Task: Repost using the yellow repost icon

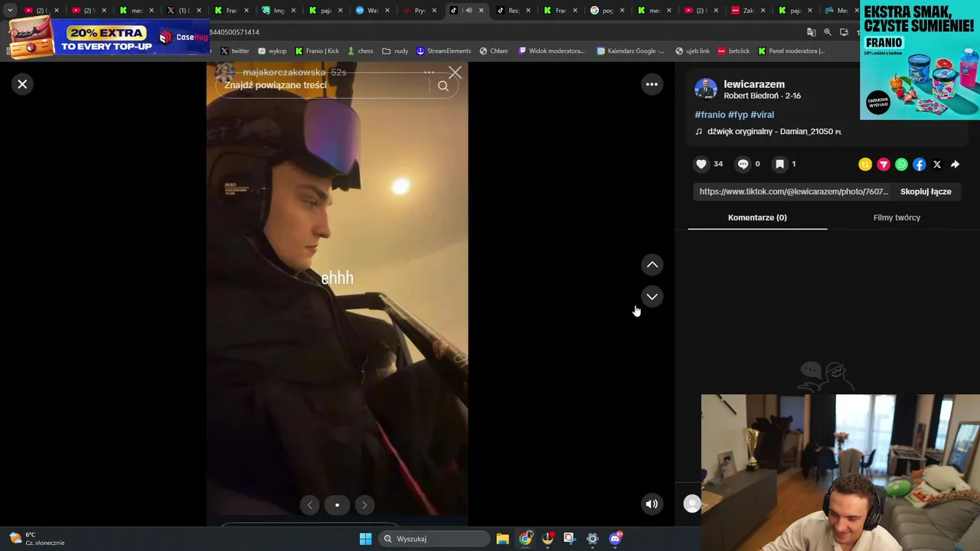Action: [x=865, y=165]
